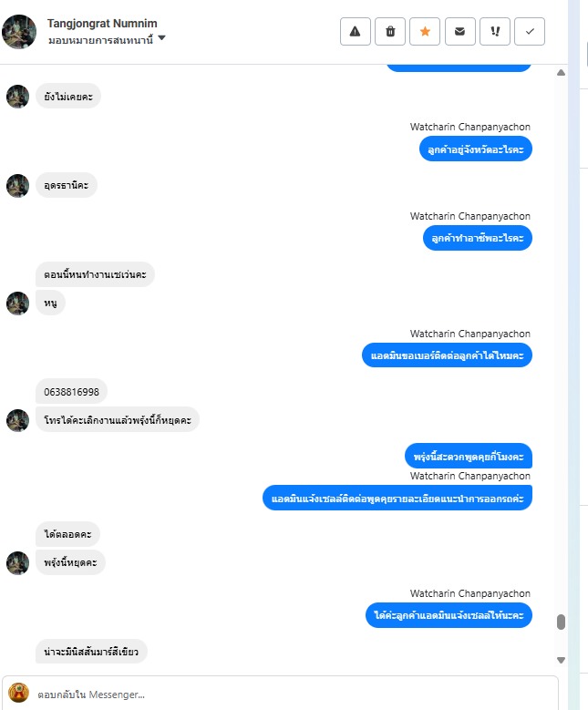Click the chat scrollbar thumb
588x710 pixels.
coord(561,622)
